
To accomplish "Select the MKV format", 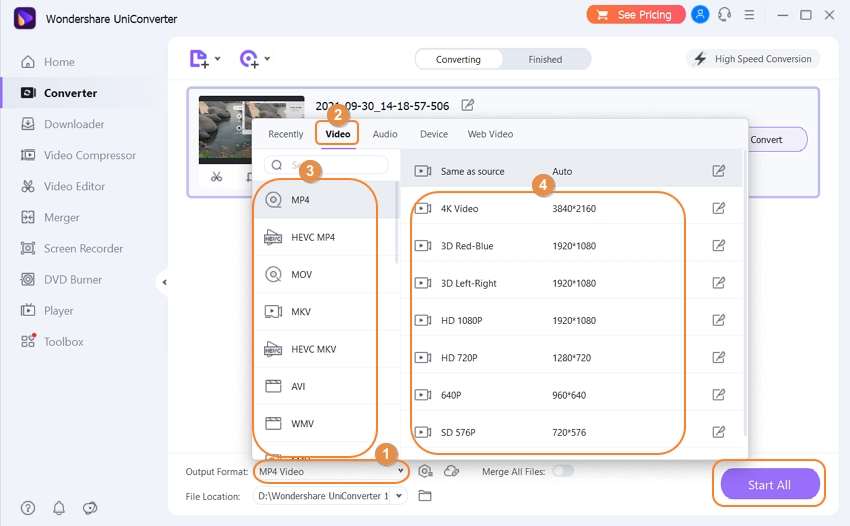I will (x=325, y=312).
